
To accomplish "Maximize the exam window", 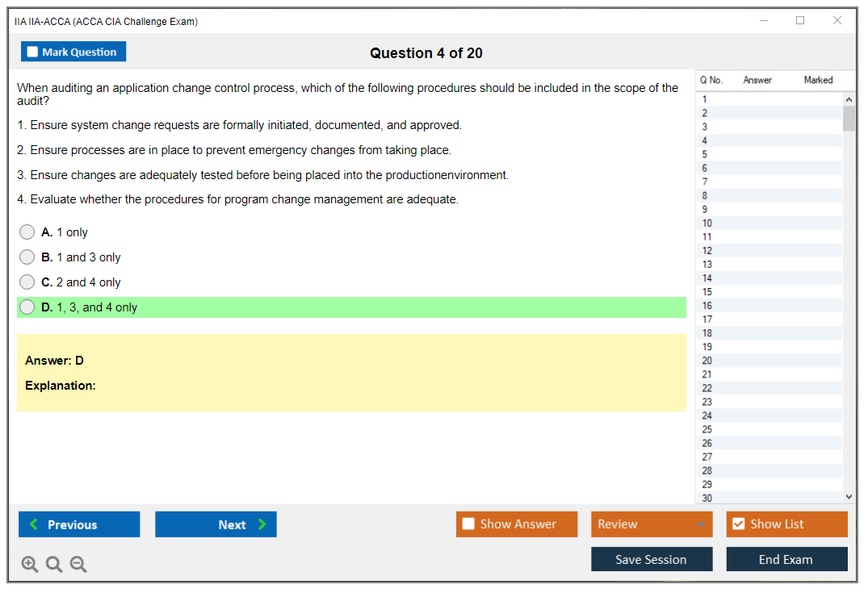I will (x=800, y=21).
